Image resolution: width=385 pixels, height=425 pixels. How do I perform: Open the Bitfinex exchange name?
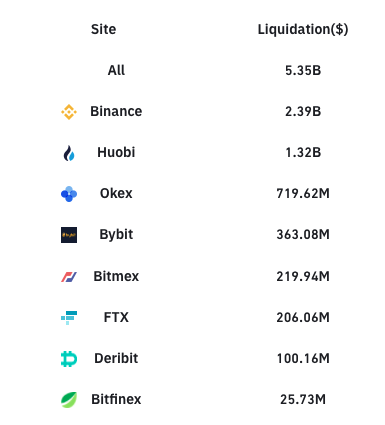(x=116, y=399)
